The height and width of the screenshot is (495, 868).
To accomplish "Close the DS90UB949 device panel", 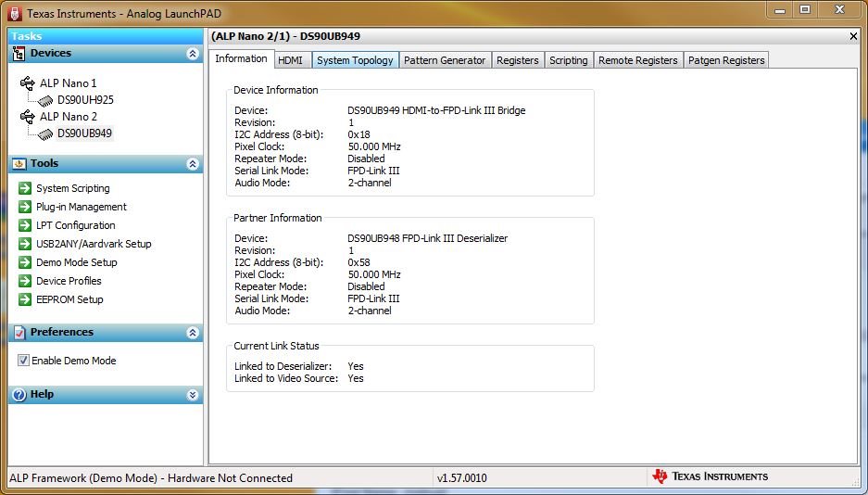I will pos(853,36).
